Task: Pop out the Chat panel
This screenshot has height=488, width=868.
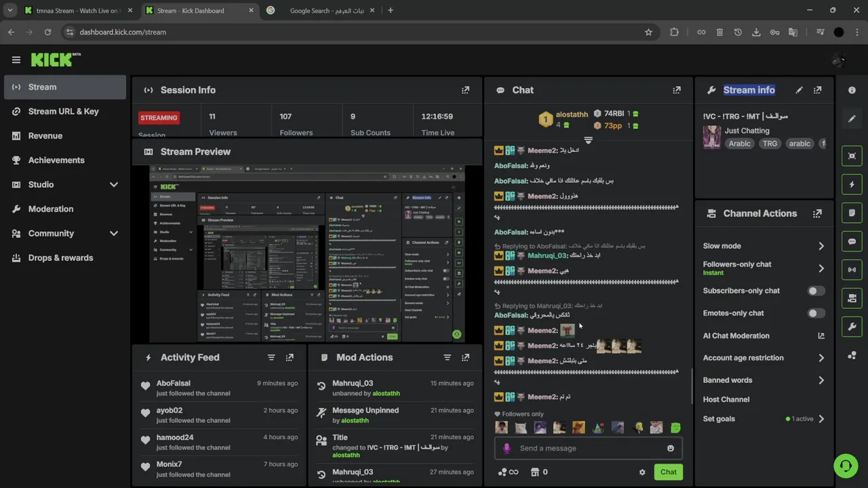Action: click(676, 90)
